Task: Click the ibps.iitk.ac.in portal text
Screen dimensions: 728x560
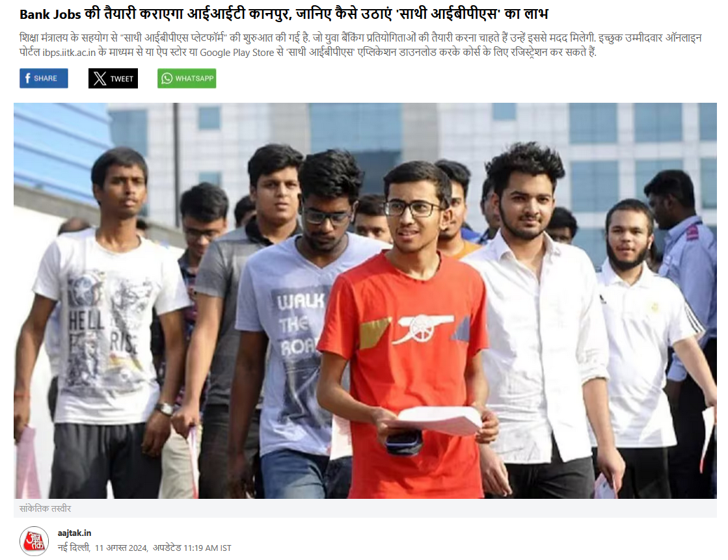Action: click(70, 53)
